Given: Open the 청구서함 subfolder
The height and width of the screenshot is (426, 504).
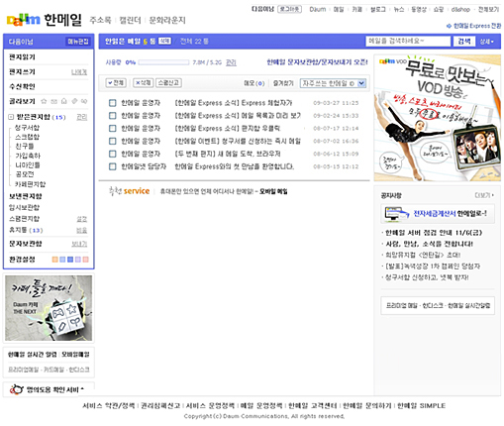Looking at the screenshot, I should (27, 128).
